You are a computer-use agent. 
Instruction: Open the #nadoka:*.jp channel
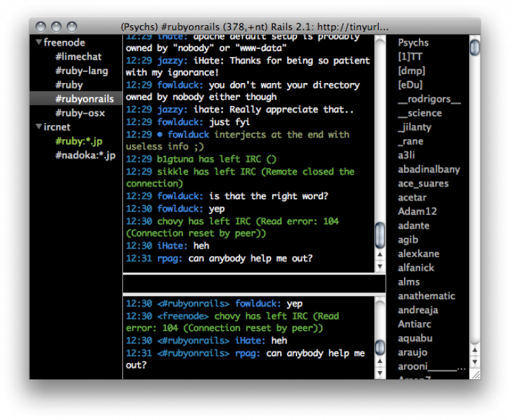click(x=85, y=155)
